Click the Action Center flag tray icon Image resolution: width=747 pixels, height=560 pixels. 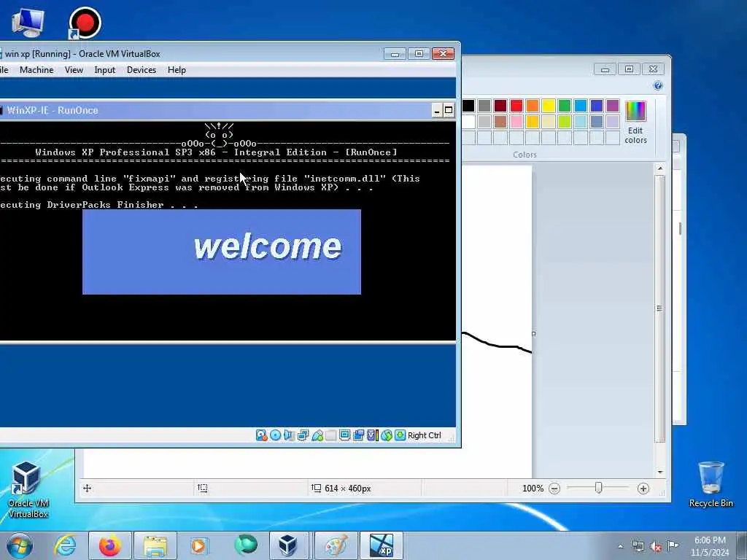(x=673, y=546)
